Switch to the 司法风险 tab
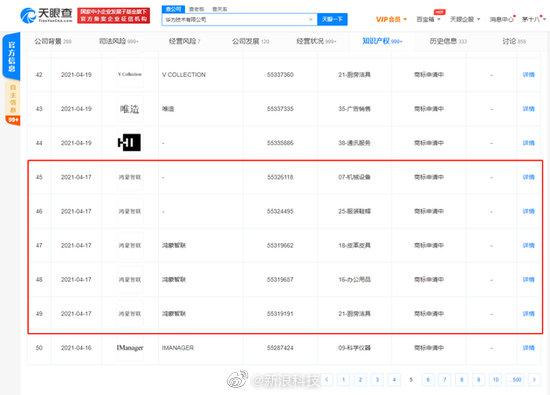Viewport: 550px width, 395px height. pos(119,41)
